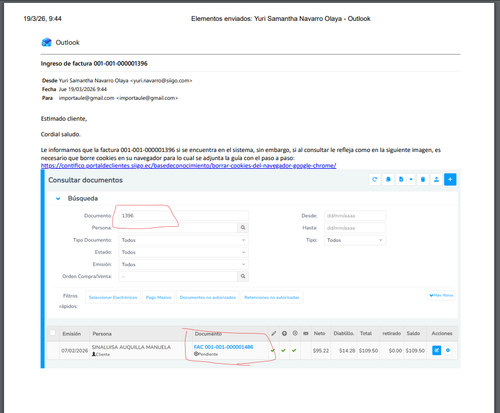Image resolution: width=500 pixels, height=413 pixels.
Task: Click Documento column header
Action: pos(208,334)
